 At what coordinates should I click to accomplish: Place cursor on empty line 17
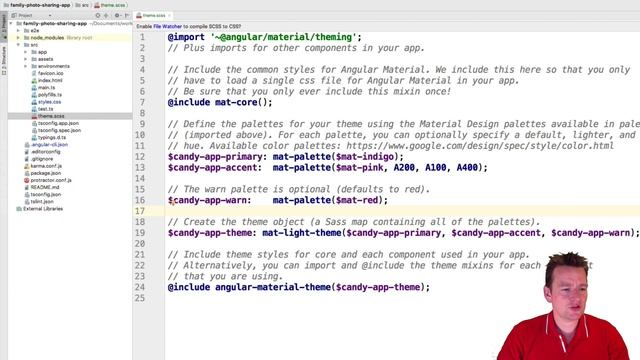click(402, 211)
